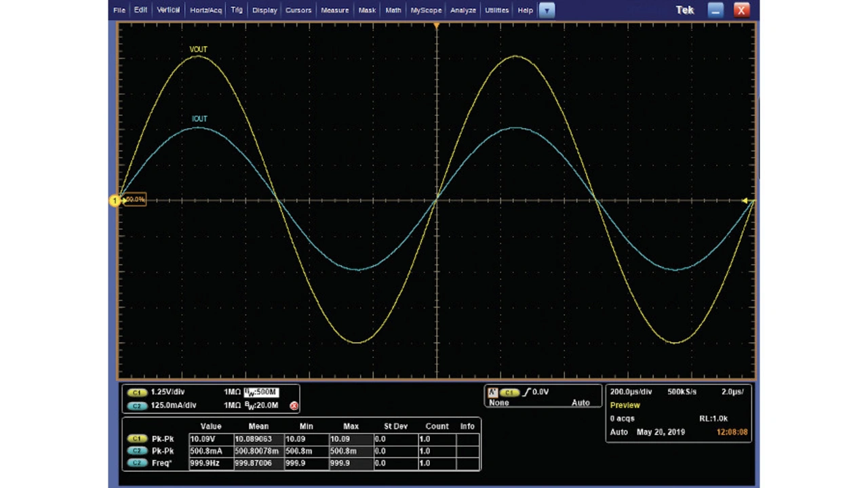Click the IOUT waveform label

tap(199, 119)
